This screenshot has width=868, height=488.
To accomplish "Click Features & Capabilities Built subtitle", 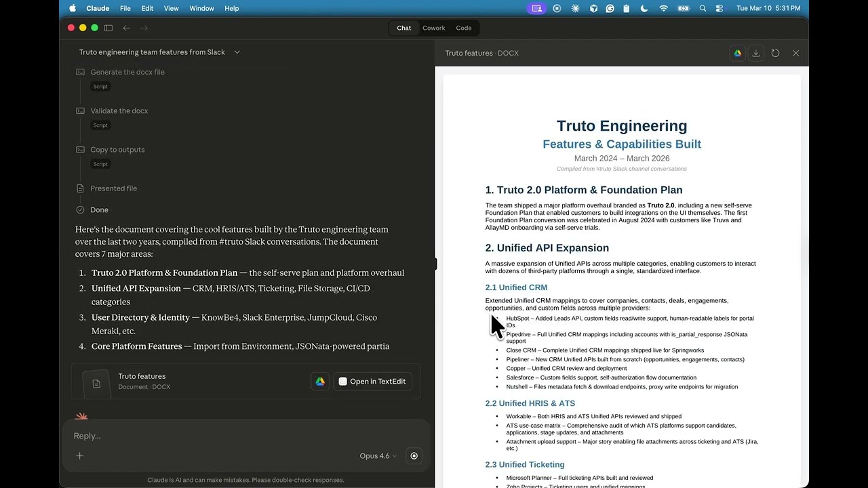I will [x=622, y=144].
